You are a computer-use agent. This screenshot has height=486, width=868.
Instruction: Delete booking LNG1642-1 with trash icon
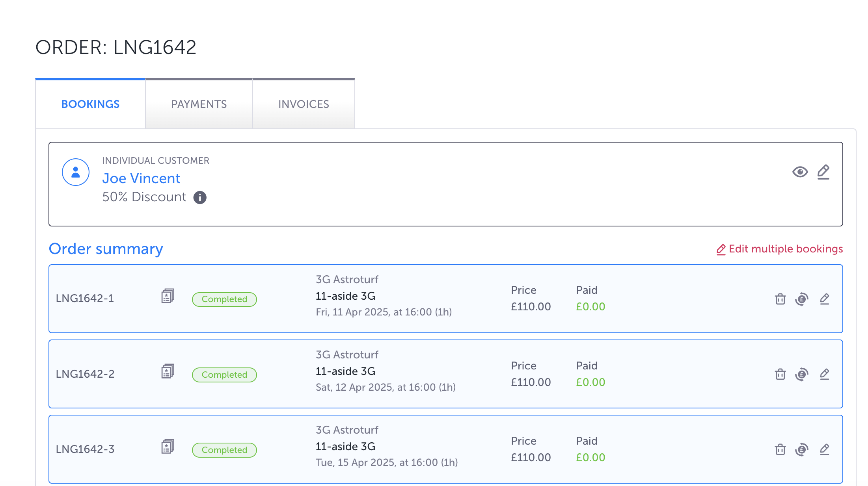pyautogui.click(x=780, y=299)
